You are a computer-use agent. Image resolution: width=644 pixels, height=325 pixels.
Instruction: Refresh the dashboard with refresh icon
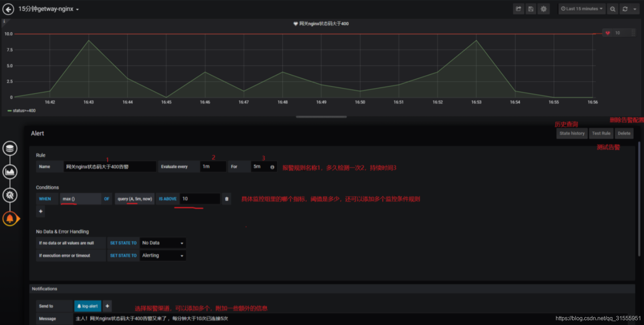point(625,9)
